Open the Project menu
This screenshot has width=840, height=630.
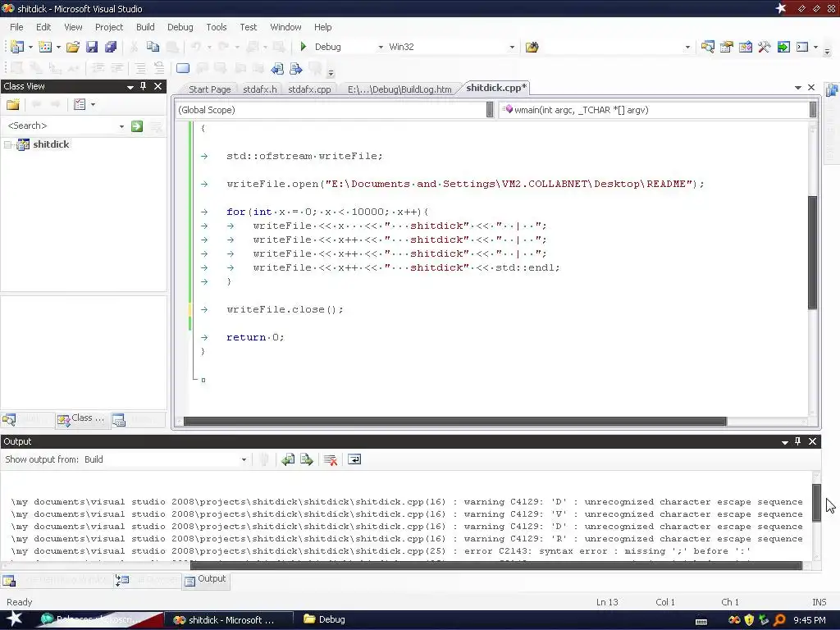[x=109, y=27]
